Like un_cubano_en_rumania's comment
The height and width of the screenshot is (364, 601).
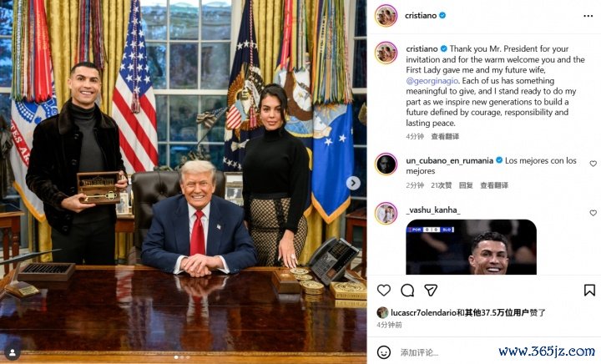pos(593,164)
